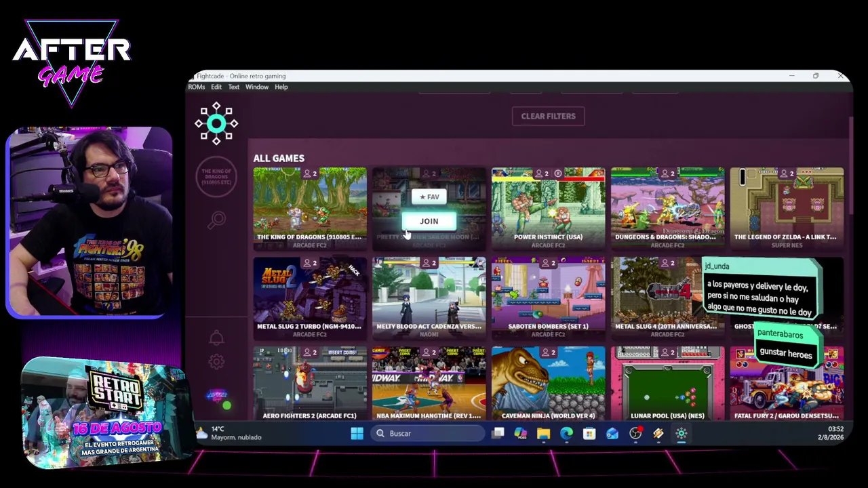Open the Melty Blood Act Cadenza game card
The width and height of the screenshot is (868, 488).
click(429, 298)
